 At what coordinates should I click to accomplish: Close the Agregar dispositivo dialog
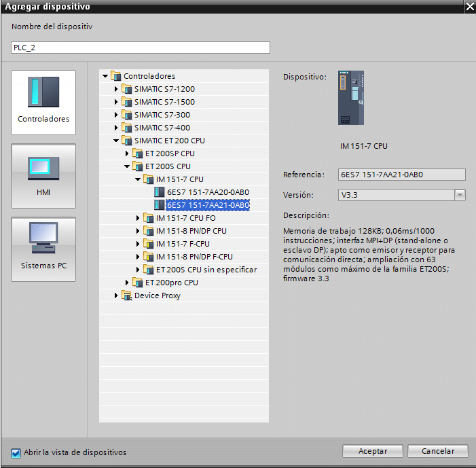click(x=470, y=7)
